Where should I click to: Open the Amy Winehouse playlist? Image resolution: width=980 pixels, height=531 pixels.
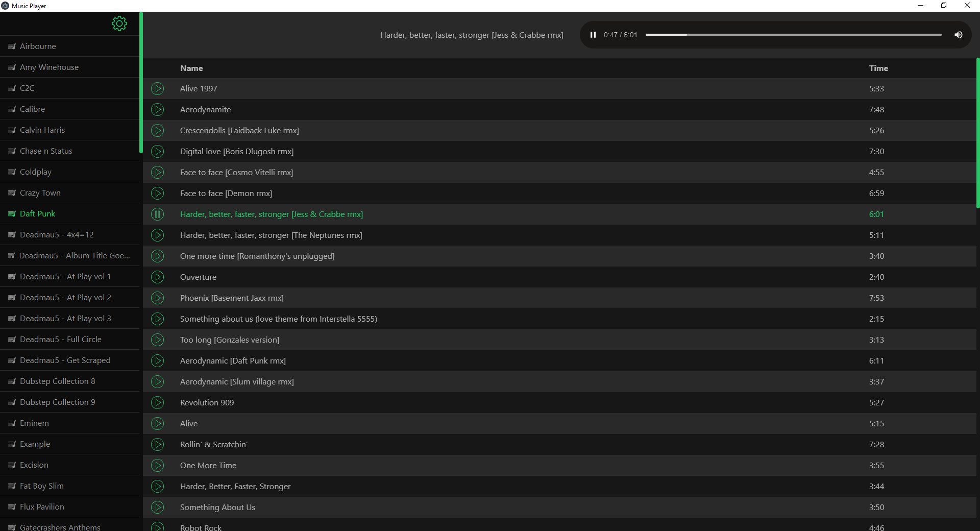coord(69,67)
